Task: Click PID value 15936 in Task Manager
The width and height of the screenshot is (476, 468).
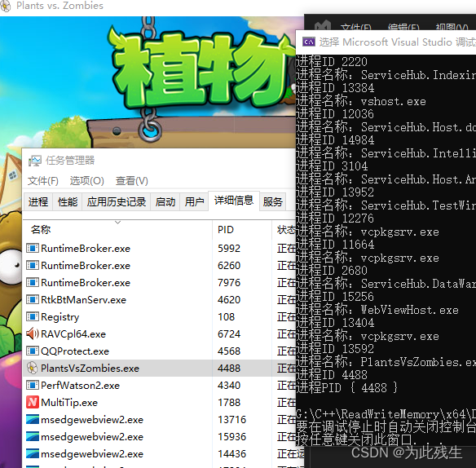Action: [x=232, y=436]
